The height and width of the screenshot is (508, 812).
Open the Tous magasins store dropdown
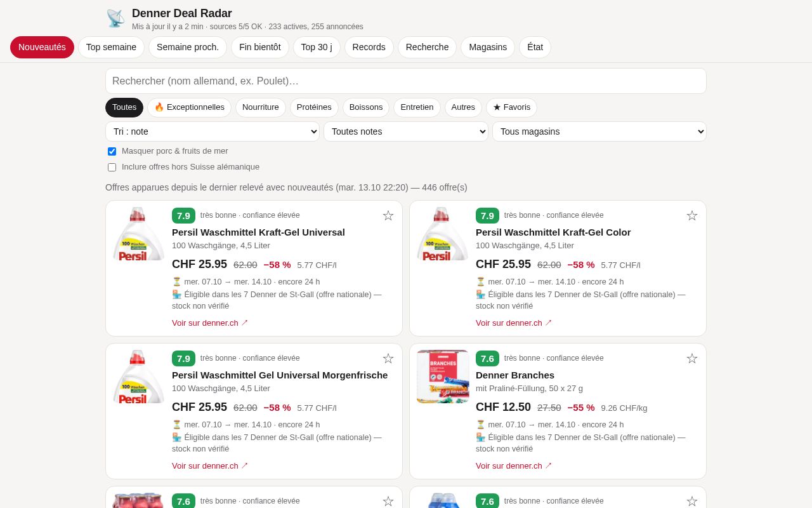coord(599,131)
